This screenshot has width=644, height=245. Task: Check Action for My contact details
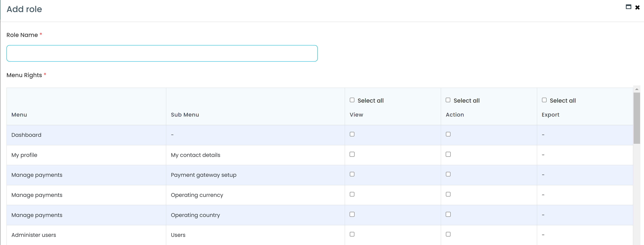[x=448, y=154]
